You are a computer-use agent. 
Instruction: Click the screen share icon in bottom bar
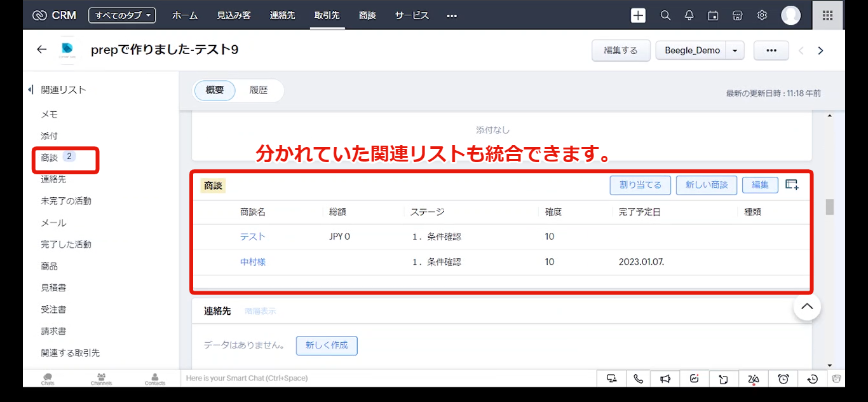coord(612,378)
